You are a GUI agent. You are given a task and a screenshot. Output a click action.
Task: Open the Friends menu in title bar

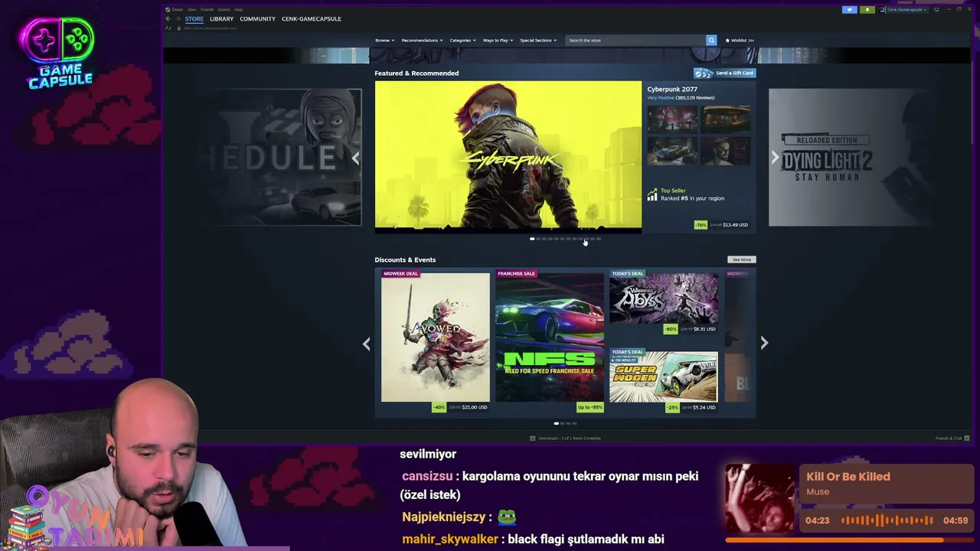pyautogui.click(x=207, y=9)
